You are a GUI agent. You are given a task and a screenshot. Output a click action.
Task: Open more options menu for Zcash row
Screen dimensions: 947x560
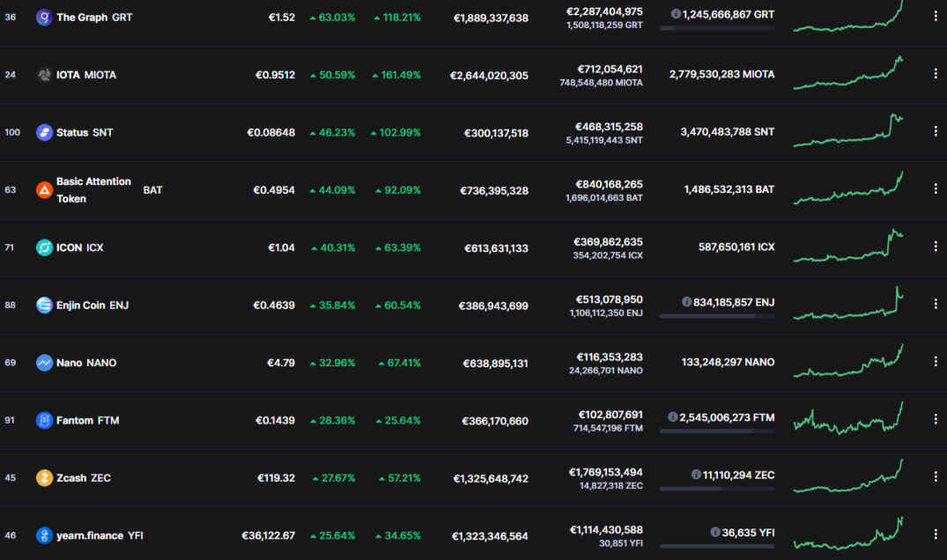point(936,476)
